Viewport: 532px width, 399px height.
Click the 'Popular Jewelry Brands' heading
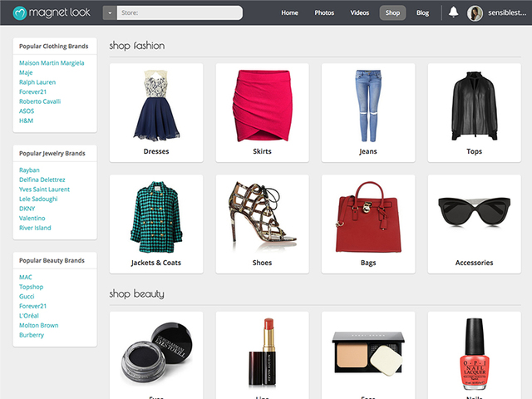pyautogui.click(x=52, y=153)
